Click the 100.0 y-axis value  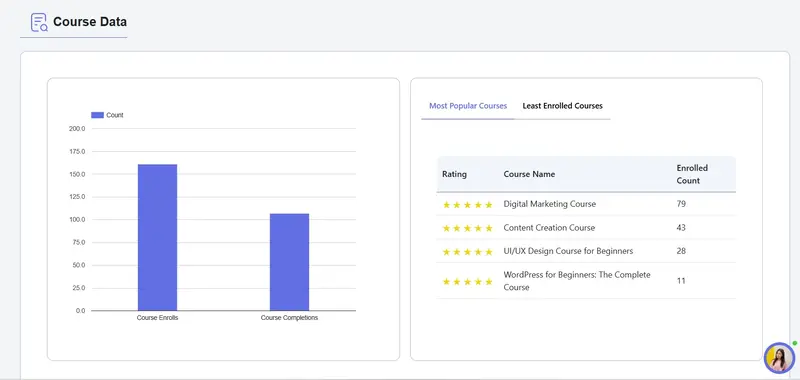pos(77,220)
